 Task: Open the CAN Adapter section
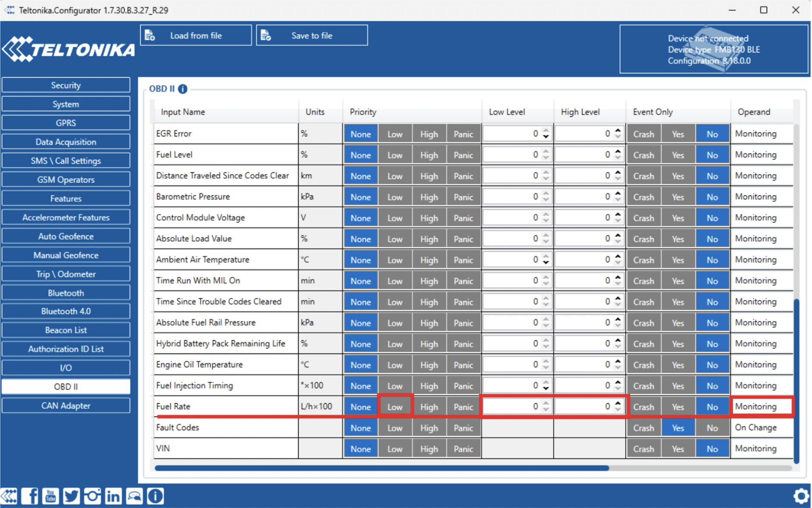point(66,406)
